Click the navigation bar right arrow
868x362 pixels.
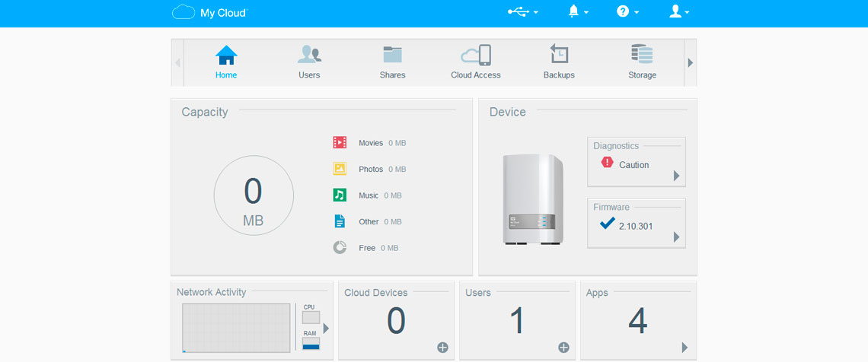pos(691,62)
